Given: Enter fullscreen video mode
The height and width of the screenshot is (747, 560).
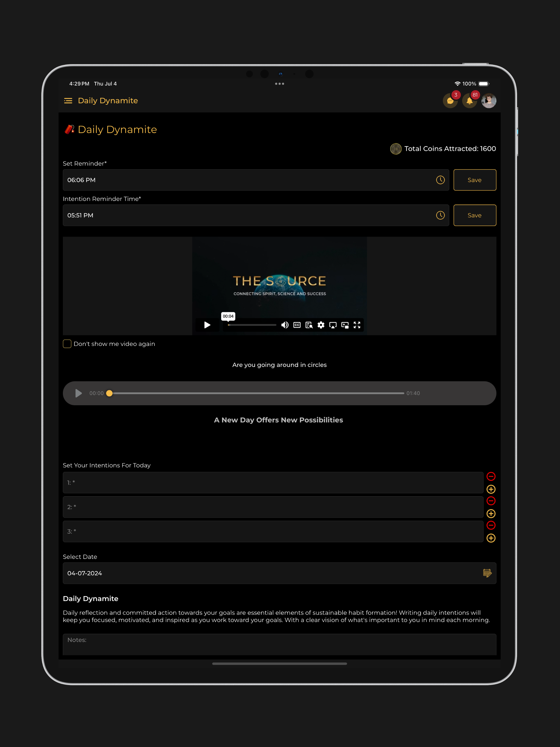Looking at the screenshot, I should pos(357,325).
